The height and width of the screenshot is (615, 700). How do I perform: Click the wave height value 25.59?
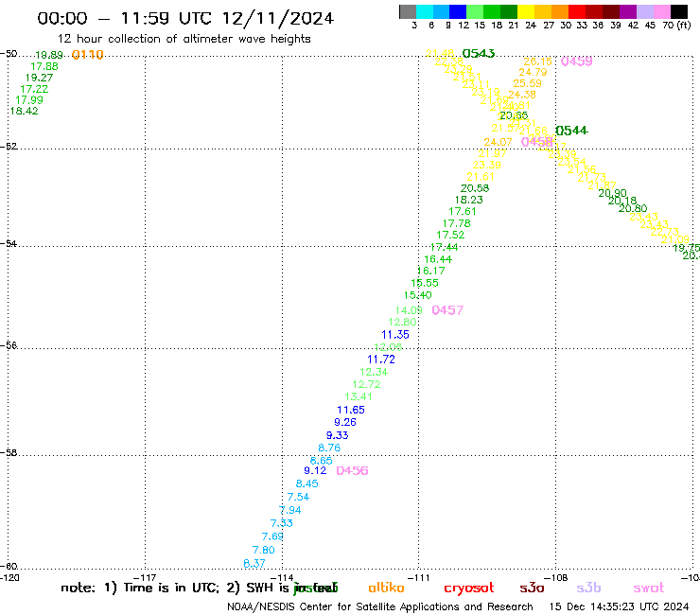(x=528, y=83)
